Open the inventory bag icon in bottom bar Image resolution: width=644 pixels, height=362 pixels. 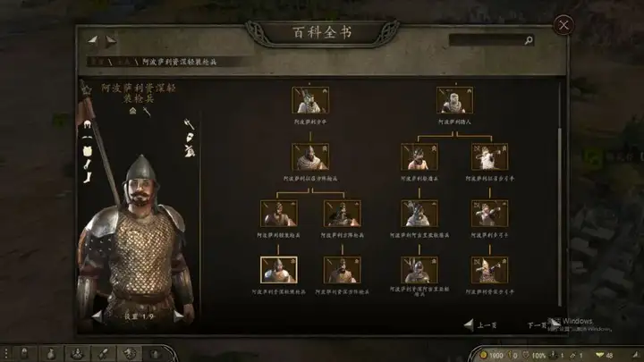pos(51,354)
